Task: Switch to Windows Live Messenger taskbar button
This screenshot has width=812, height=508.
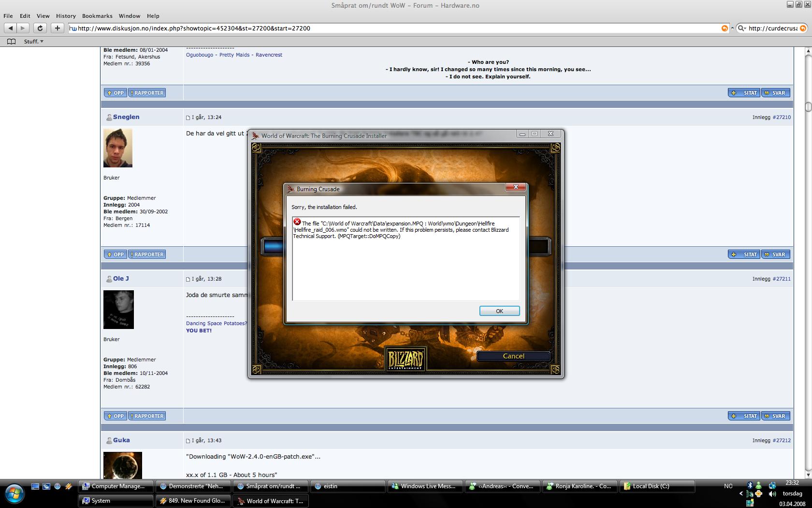Action: click(x=425, y=486)
